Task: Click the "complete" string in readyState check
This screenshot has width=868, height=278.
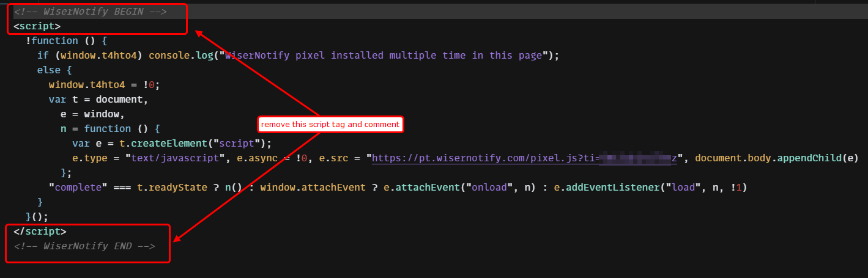Action: pos(76,188)
